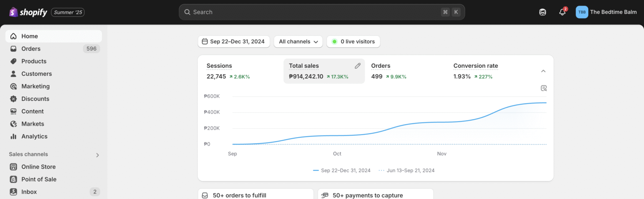The width and height of the screenshot is (644, 199).
Task: Click the 0 live visitors button
Action: [x=353, y=41]
